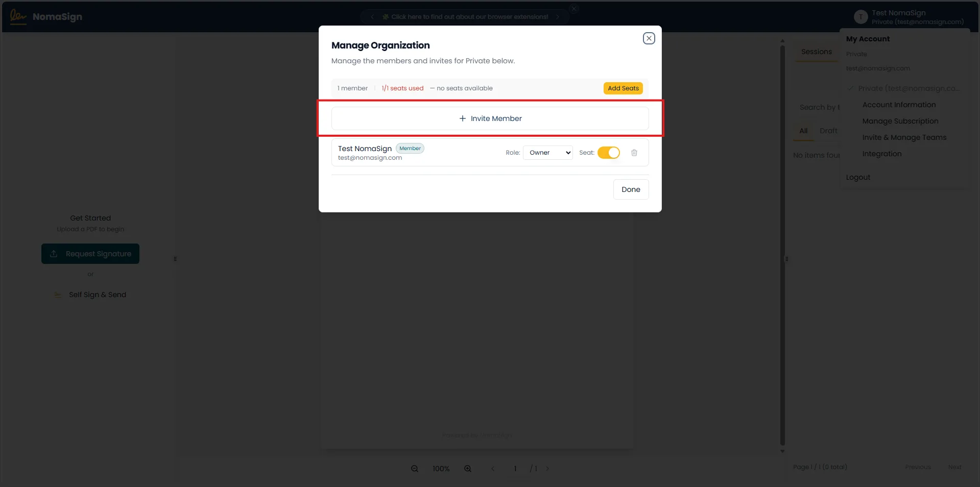This screenshot has width=980, height=487.
Task: Click the zoom in magnifier icon
Action: pyautogui.click(x=468, y=469)
